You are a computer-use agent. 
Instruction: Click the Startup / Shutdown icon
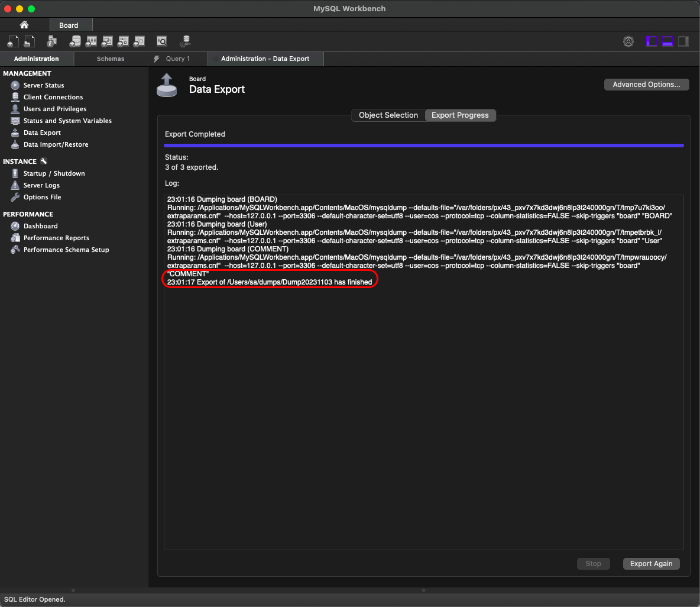click(15, 173)
